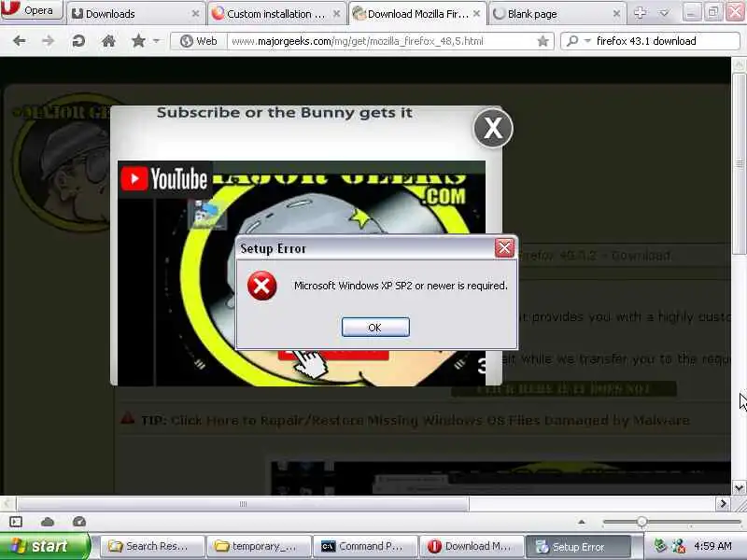Click the network tray icon
This screenshot has height=560, width=747.
[679, 546]
